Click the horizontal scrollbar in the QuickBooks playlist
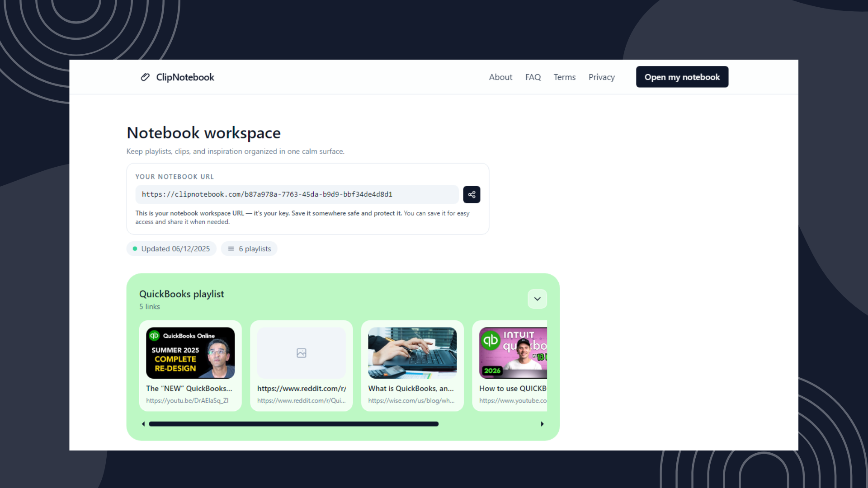Screen dimensions: 868x488 pos(294,424)
